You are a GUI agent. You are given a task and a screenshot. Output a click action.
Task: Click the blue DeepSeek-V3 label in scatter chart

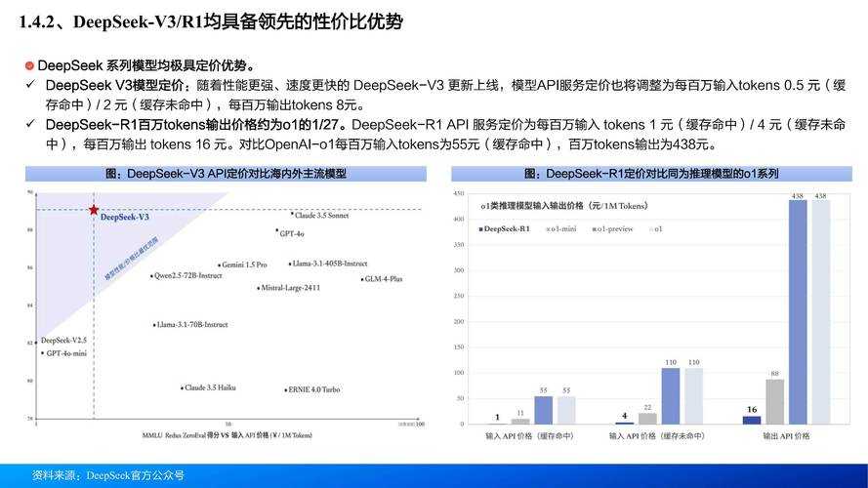coord(125,217)
